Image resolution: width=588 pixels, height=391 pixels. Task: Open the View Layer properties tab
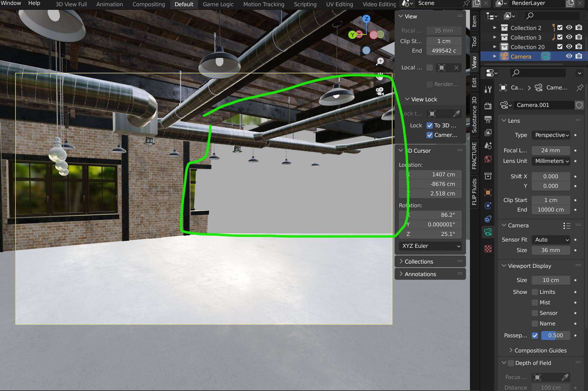pyautogui.click(x=488, y=132)
